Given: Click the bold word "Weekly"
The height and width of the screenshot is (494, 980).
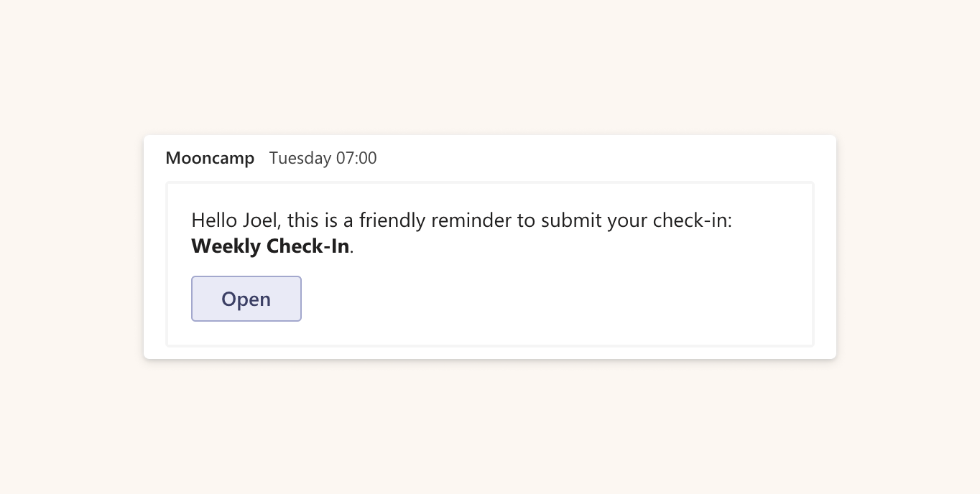Looking at the screenshot, I should click(226, 246).
